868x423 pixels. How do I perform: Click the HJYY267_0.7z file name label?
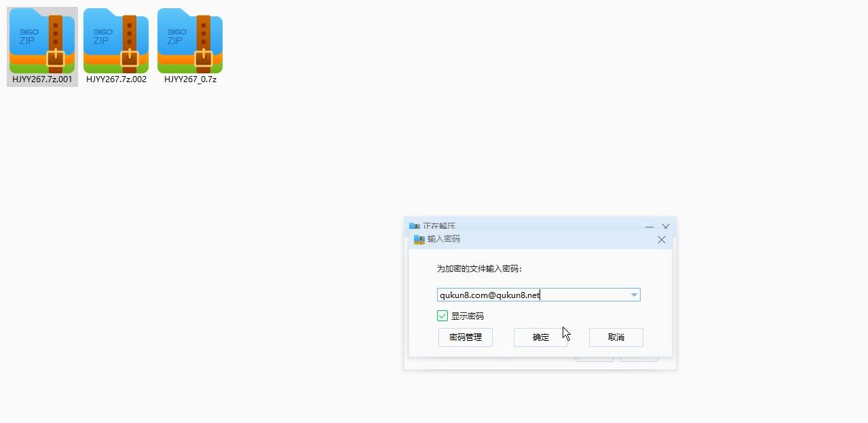pos(190,79)
